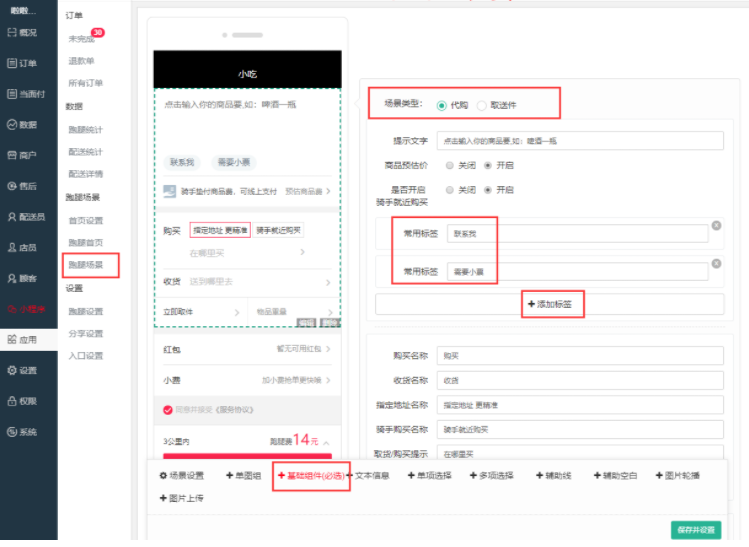The height and width of the screenshot is (547, 749).
Task: Open 红包 row chevron
Action: click(328, 349)
